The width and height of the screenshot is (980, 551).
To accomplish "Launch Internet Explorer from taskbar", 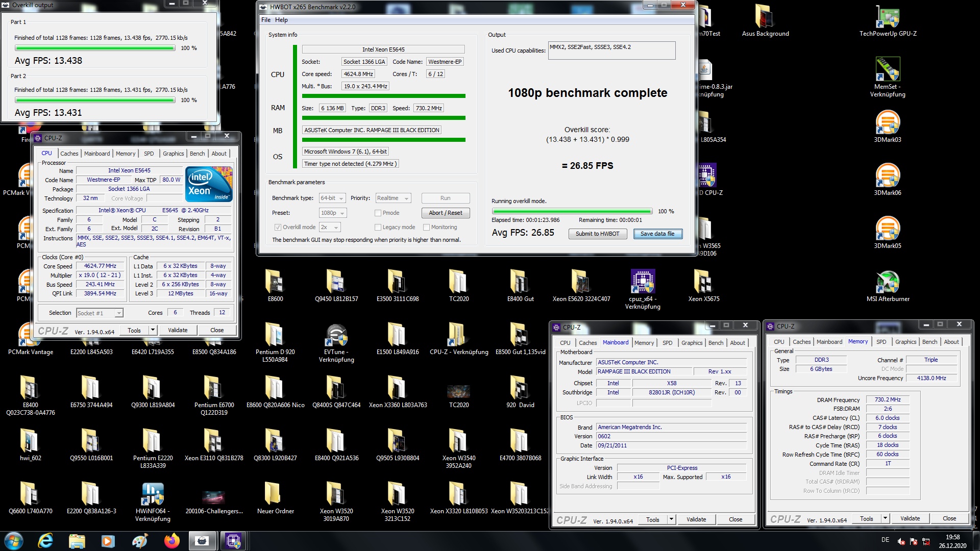I will coord(46,541).
